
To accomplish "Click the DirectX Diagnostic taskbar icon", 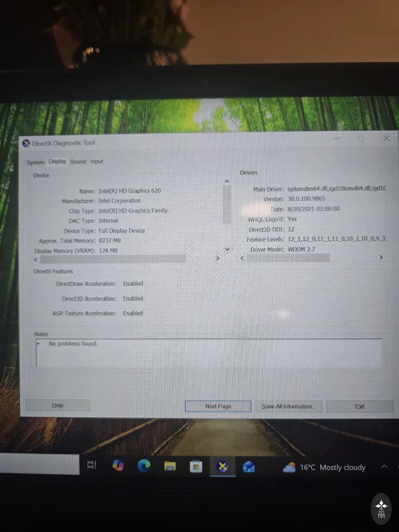I will coord(222,466).
